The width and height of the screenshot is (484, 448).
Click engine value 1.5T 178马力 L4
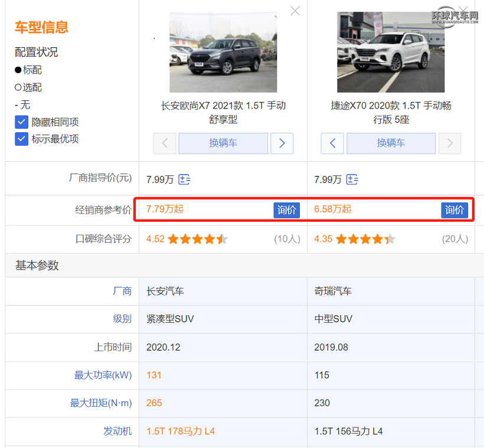[x=181, y=431]
